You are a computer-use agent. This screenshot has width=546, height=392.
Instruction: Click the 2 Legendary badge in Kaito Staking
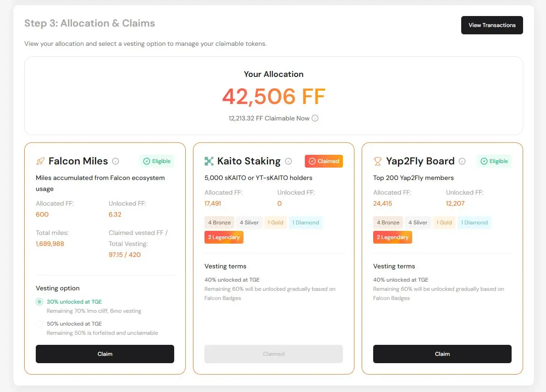coord(224,237)
